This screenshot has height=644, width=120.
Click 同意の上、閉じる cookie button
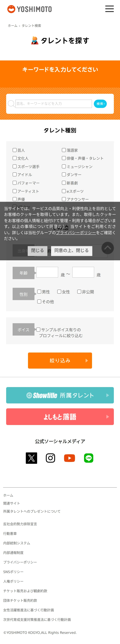[x=72, y=251]
